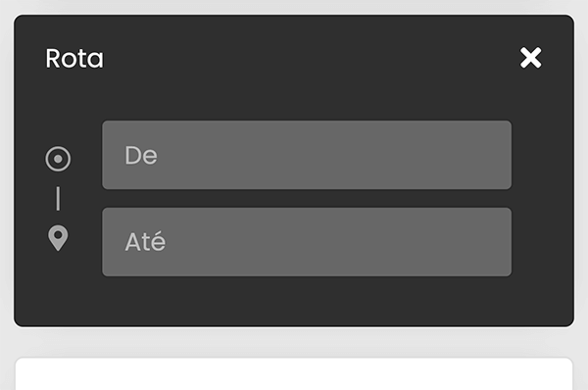Viewport: 588px width, 390px height.
Task: Click the heading text Rota
Action: click(74, 59)
